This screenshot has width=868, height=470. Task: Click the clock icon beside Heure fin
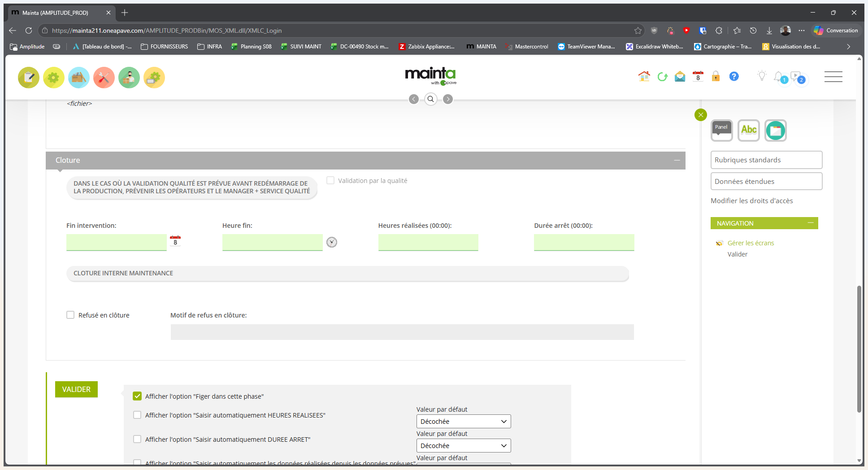point(332,242)
